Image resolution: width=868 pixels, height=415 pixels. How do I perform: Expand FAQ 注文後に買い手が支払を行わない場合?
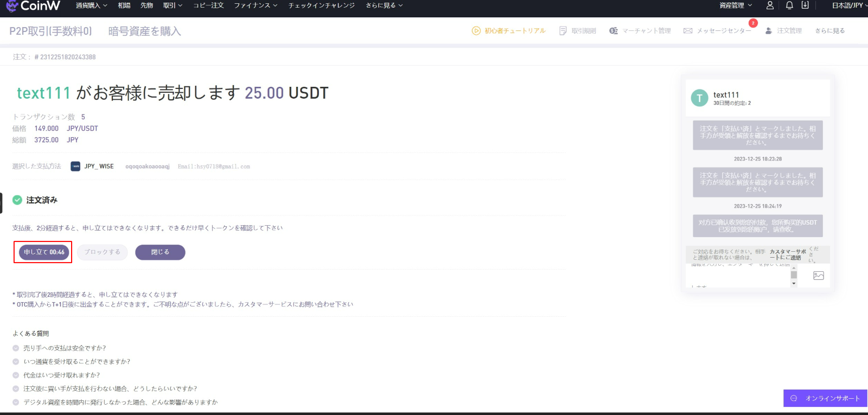[x=105, y=389]
